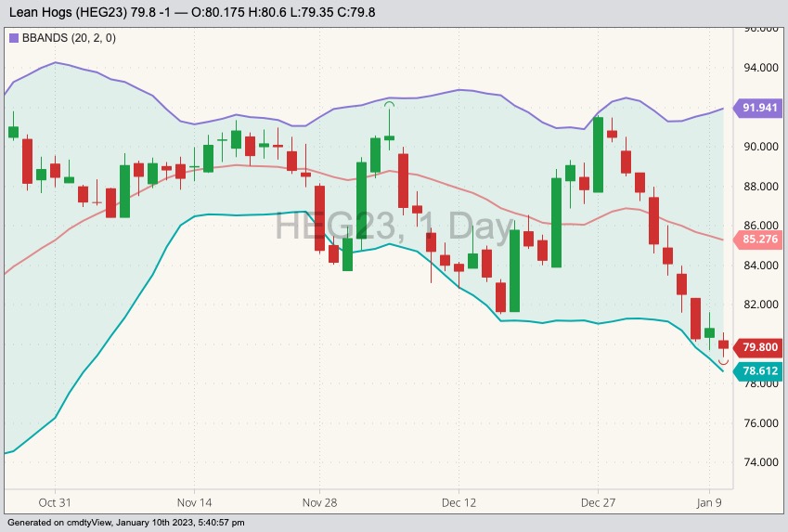Click the lower band value label 78.612

pos(759,370)
